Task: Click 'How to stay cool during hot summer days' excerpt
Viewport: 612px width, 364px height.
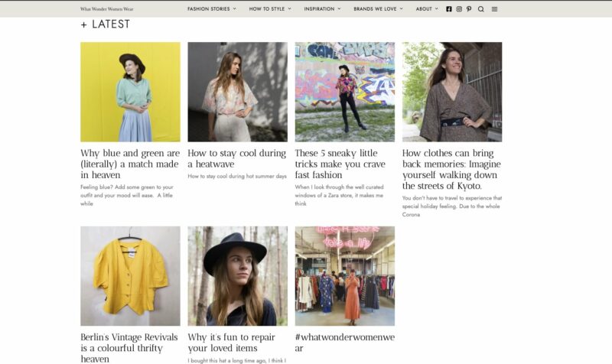Action: (237, 177)
